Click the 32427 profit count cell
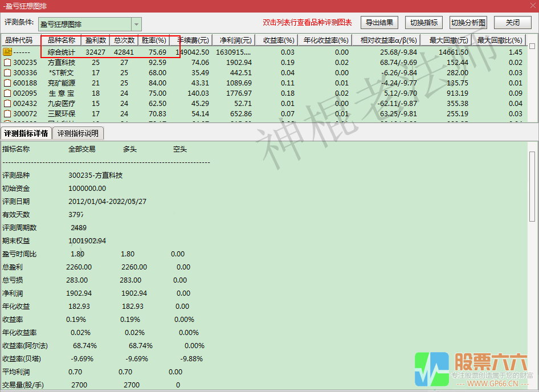The width and height of the screenshot is (539, 392). [95, 52]
